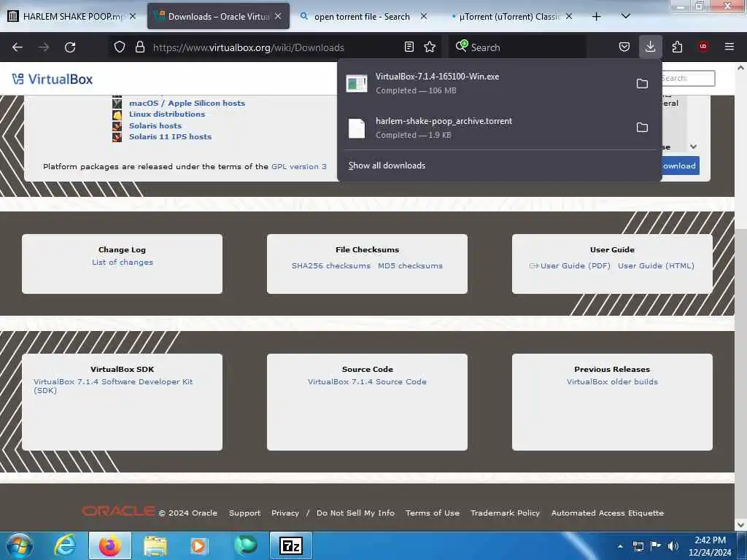747x560 pixels.
Task: Open the extensions puzzle icon
Action: [x=677, y=47]
